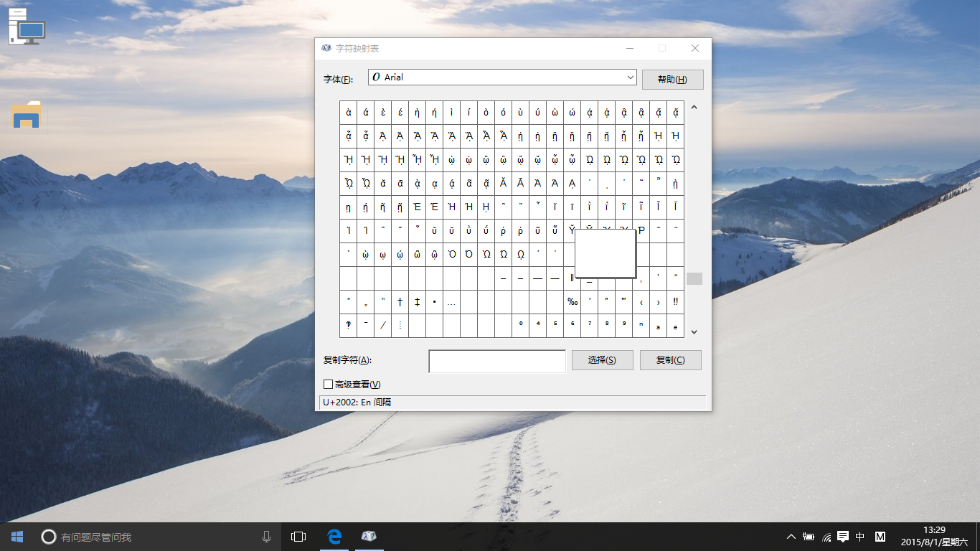Image resolution: width=980 pixels, height=551 pixels.
Task: Select lowercase upsilon with macron ῡ
Action: [452, 231]
